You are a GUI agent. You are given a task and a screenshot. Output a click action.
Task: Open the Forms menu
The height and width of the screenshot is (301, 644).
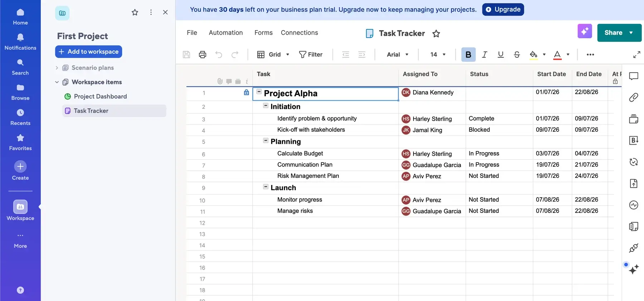point(263,33)
